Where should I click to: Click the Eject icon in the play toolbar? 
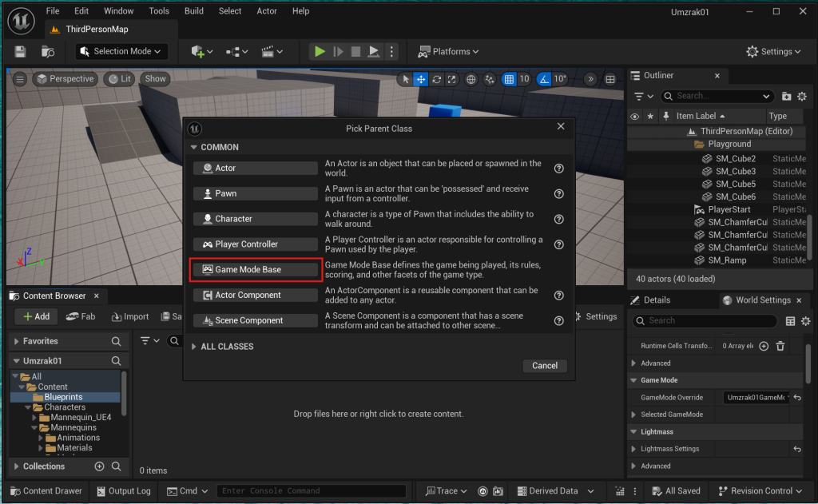click(x=374, y=52)
